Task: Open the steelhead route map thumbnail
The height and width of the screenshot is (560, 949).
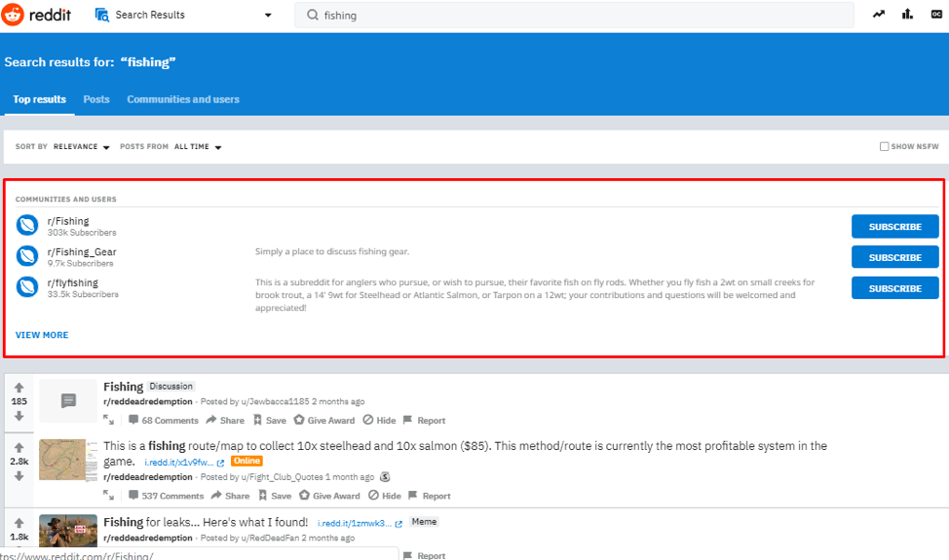Action: 67,460
